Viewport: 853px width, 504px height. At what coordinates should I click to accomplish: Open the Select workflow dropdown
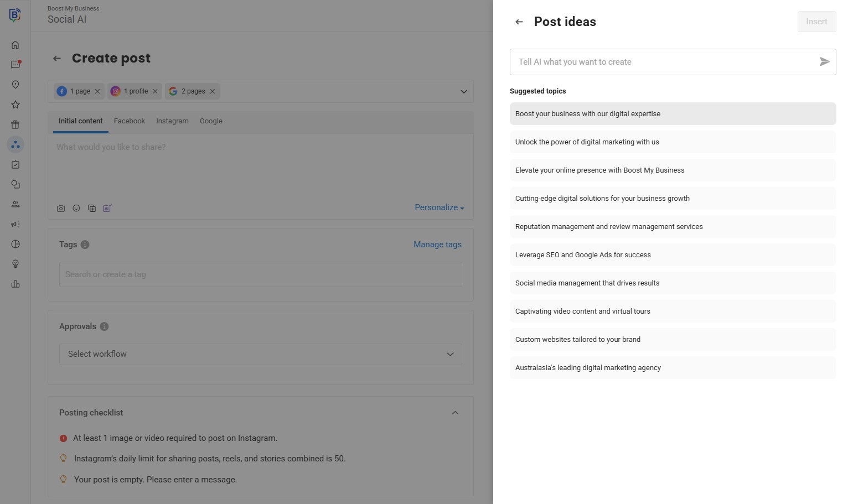tap(260, 354)
